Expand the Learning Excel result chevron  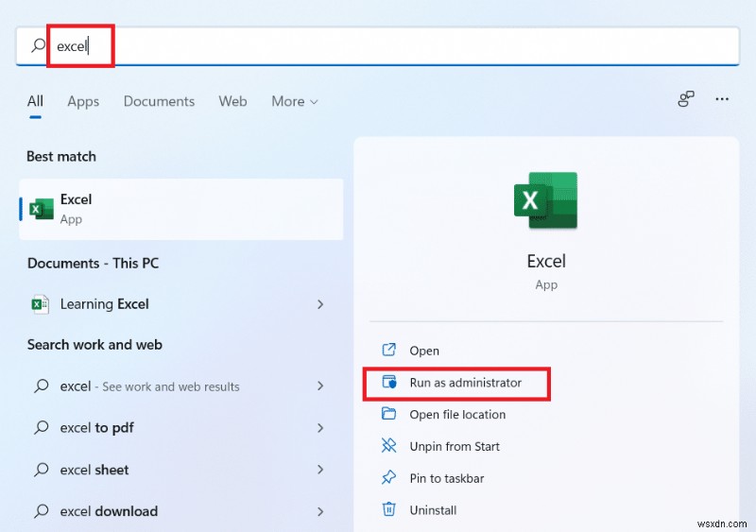point(320,304)
